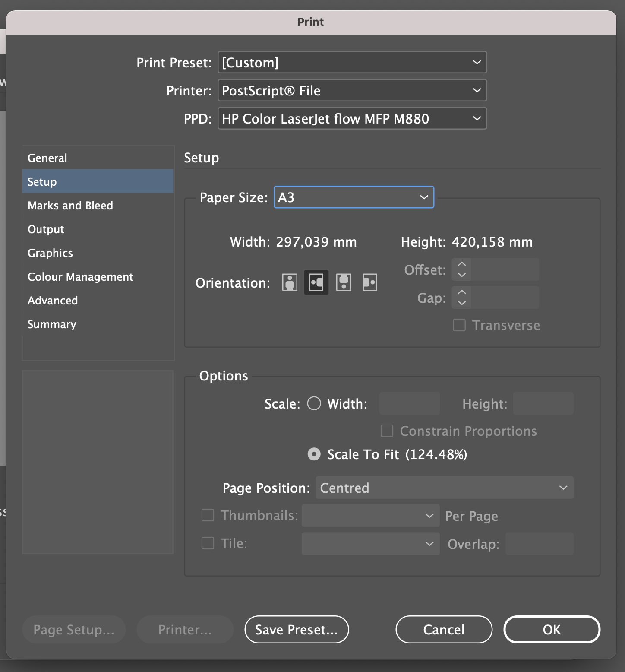Choose Reverse Portrait orientation icon
Viewport: 625px width, 672px height.
pos(344,282)
